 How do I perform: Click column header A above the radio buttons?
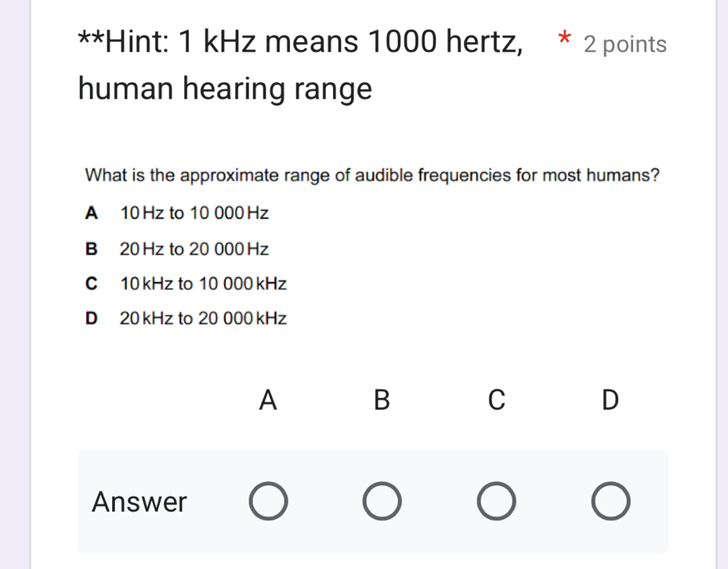268,400
